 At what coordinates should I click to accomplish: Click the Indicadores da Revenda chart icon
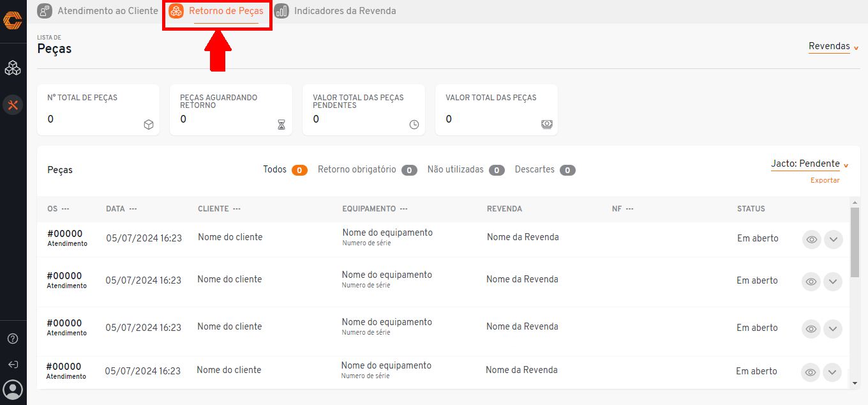pyautogui.click(x=281, y=11)
